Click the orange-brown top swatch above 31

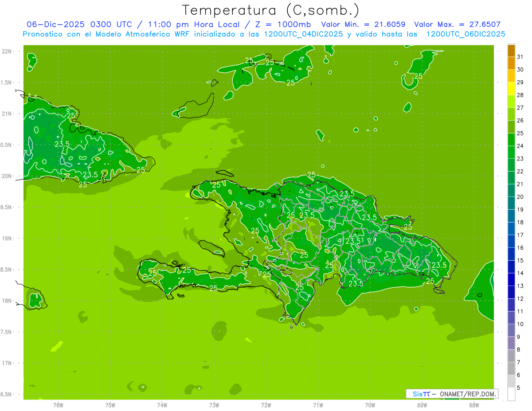click(x=511, y=51)
